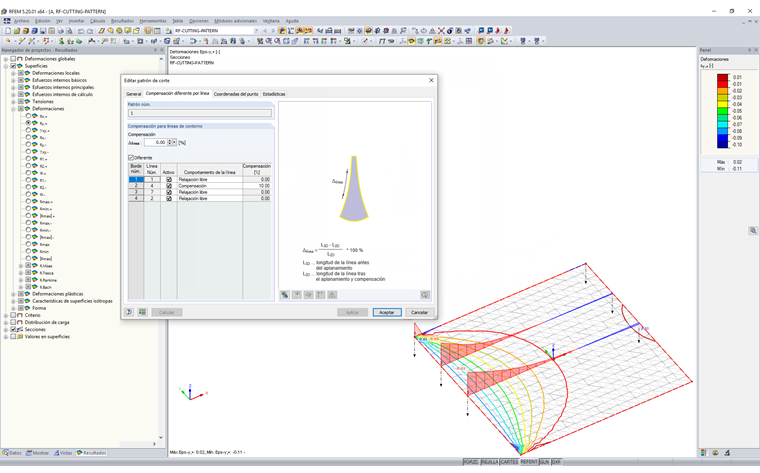
Task: Click the Aceptar button
Action: pyautogui.click(x=387, y=312)
